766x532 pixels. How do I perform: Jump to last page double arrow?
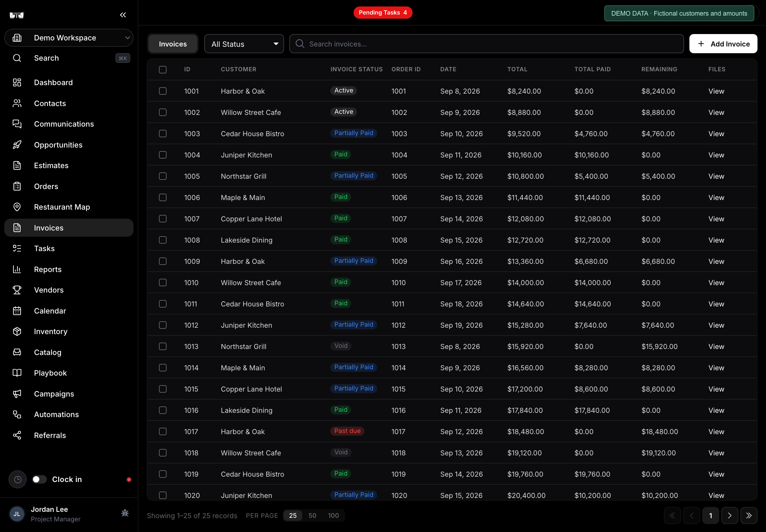point(749,516)
